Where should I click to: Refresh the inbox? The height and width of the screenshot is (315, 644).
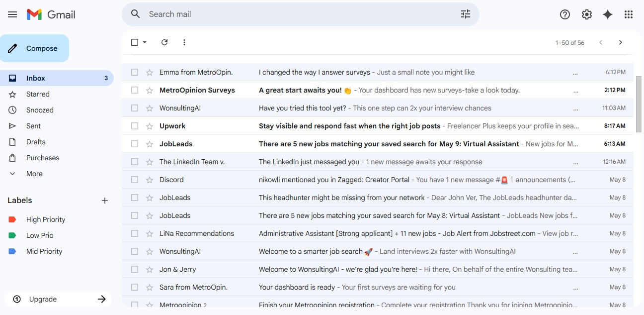coord(164,42)
